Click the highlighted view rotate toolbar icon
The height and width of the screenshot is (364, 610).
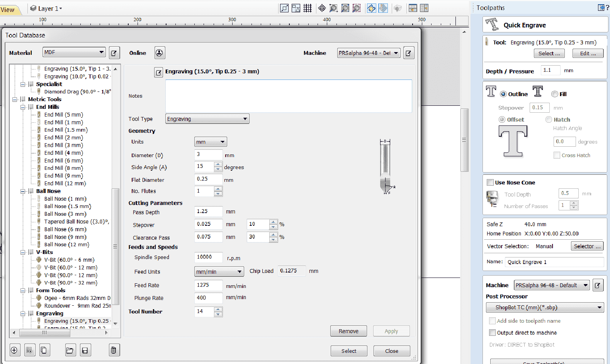tap(371, 8)
